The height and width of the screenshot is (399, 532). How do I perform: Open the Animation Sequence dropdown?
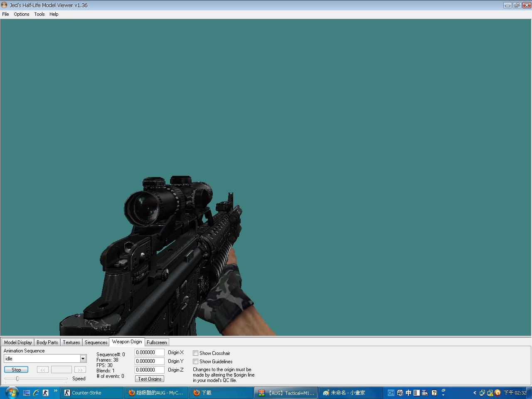pos(83,359)
